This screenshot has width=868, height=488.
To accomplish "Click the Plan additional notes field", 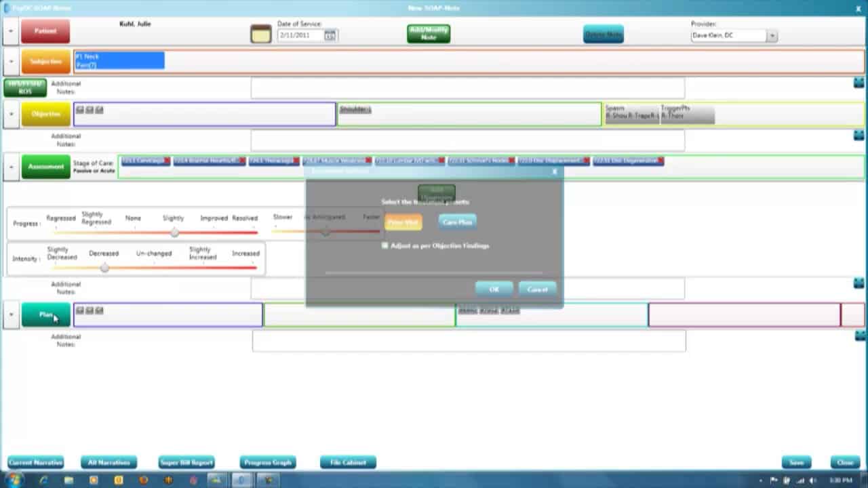I will click(469, 341).
